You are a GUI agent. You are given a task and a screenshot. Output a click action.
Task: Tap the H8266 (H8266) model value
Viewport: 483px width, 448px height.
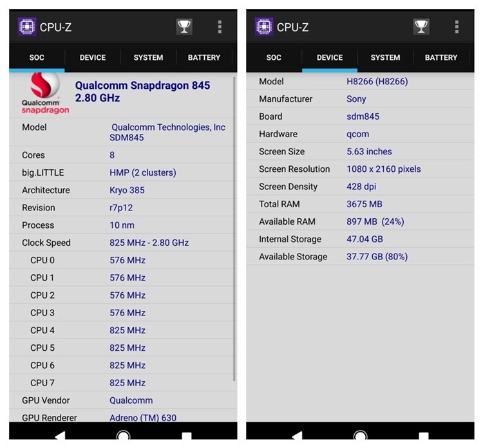tap(377, 82)
